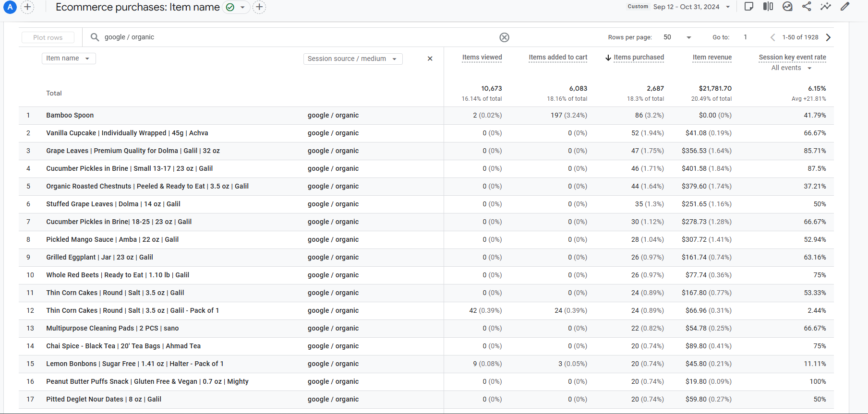Click the Plot rows button
The height and width of the screenshot is (414, 868).
click(48, 37)
